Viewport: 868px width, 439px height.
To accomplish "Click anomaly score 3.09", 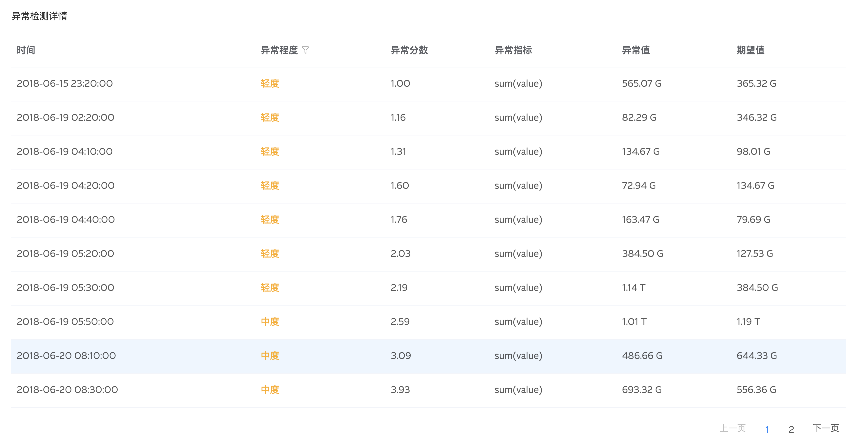I will pyautogui.click(x=401, y=356).
